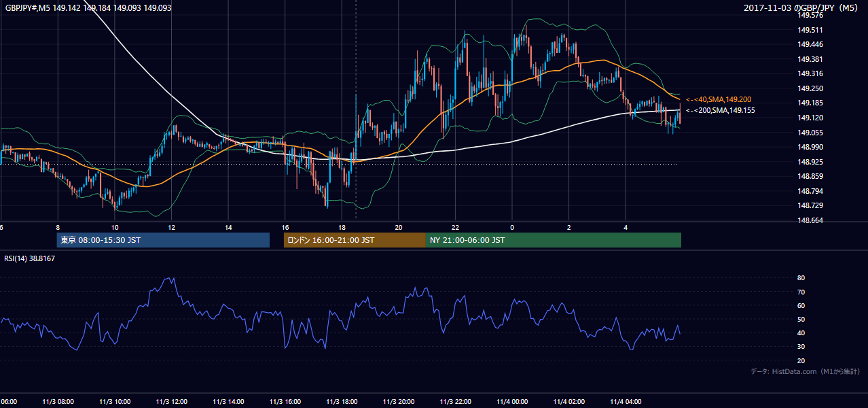
Task: Click the 2017-11-03 GBP/JPY (M5) title
Action: click(802, 7)
